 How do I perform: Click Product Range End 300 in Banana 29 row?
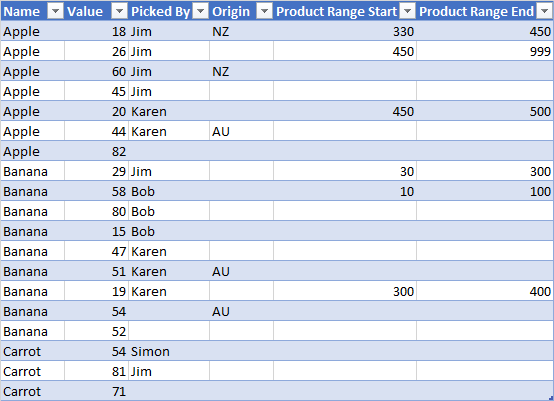pyautogui.click(x=485, y=171)
